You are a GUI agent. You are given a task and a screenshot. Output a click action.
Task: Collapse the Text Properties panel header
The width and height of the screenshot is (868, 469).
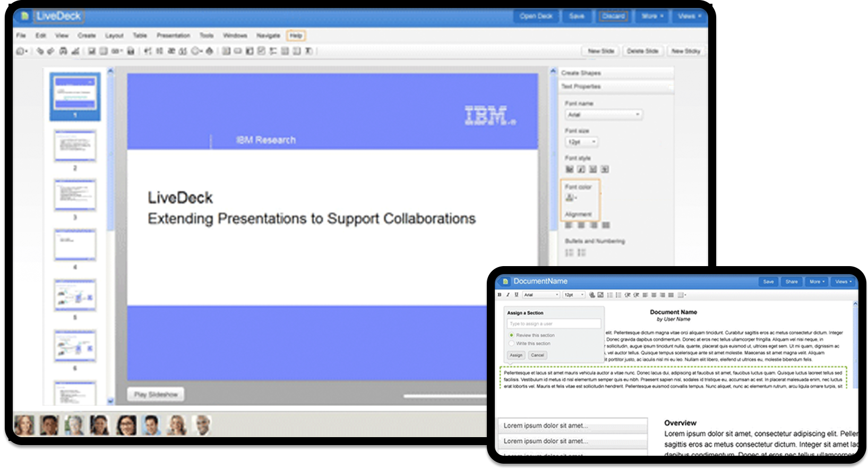tap(616, 87)
